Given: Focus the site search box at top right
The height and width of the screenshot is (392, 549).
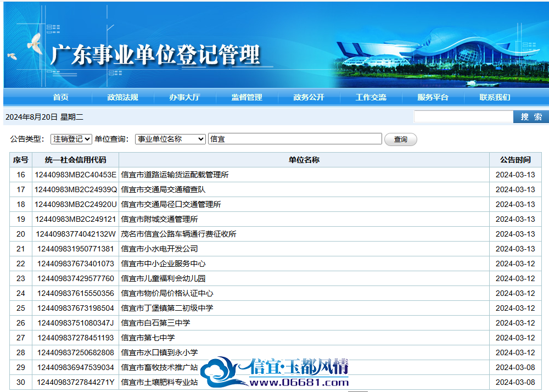Looking at the screenshot, I should (463, 116).
